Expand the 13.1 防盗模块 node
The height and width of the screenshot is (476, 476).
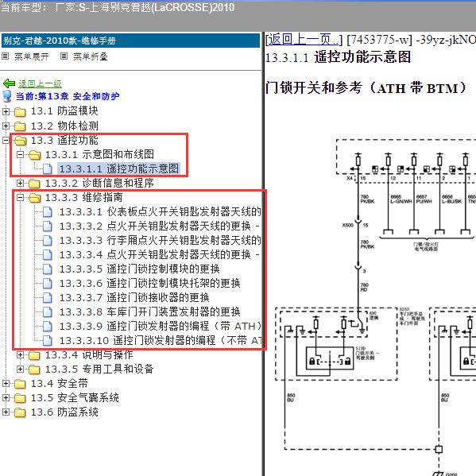click(6, 111)
